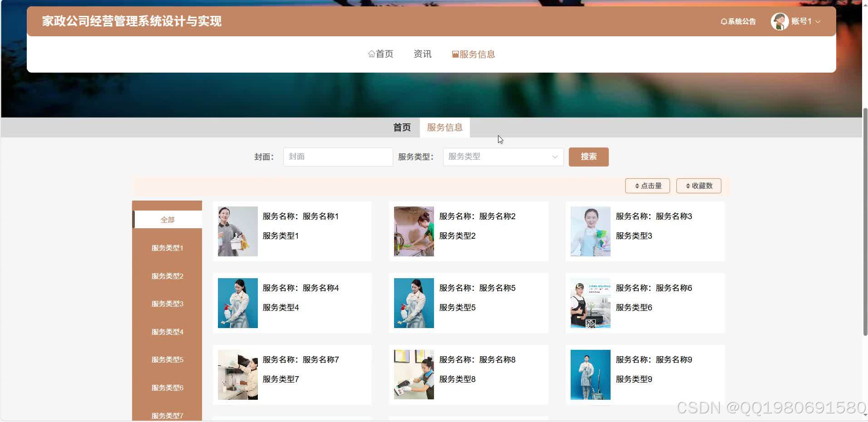Screen dimensions: 868x422
Task: Select 资讯 in the navigation menu
Action: point(422,54)
